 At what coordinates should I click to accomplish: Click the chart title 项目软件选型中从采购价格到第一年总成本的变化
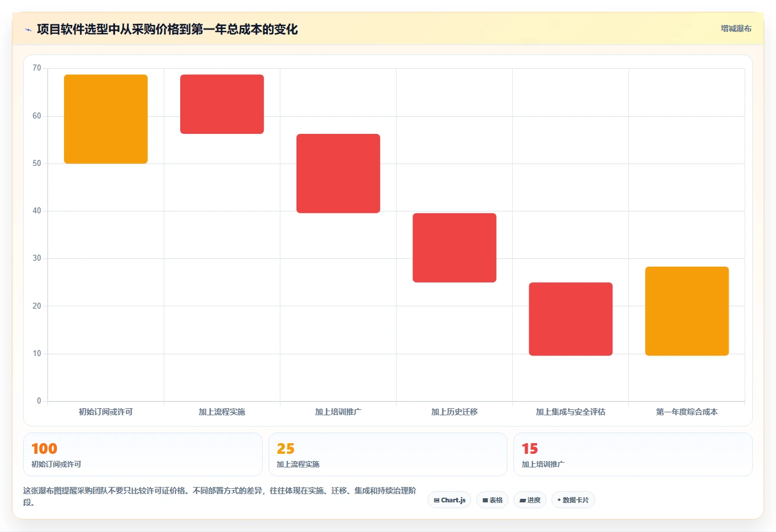(x=167, y=30)
